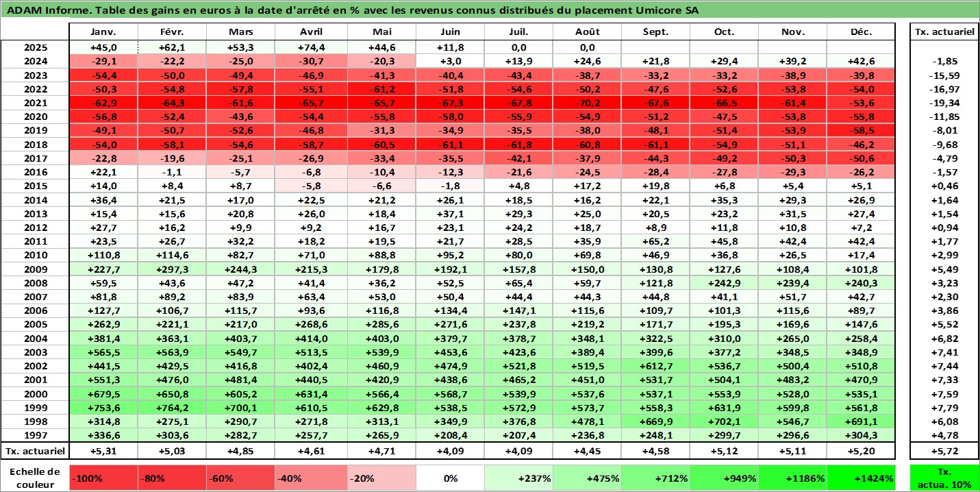Select the 'Févr.' column header
This screenshot has width=980, height=492.
[172, 32]
